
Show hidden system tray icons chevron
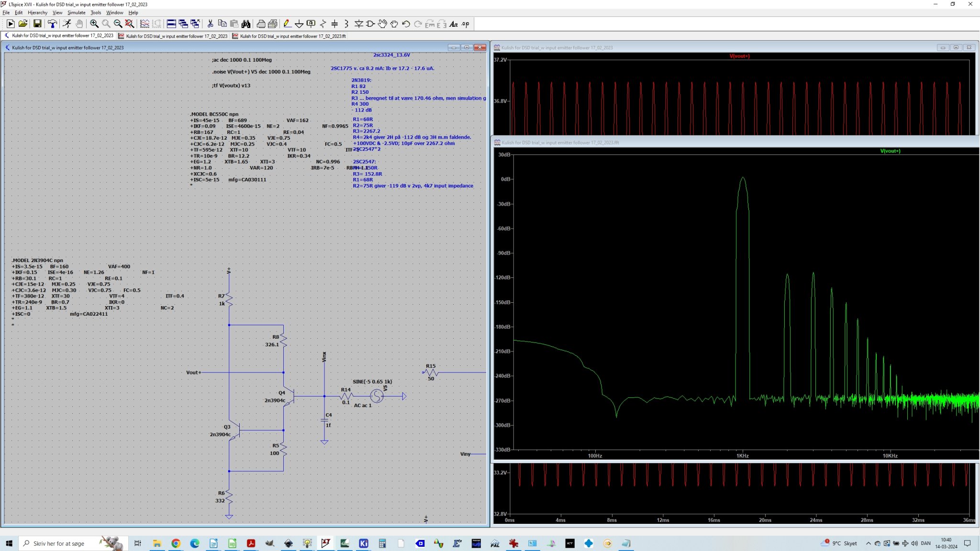869,543
